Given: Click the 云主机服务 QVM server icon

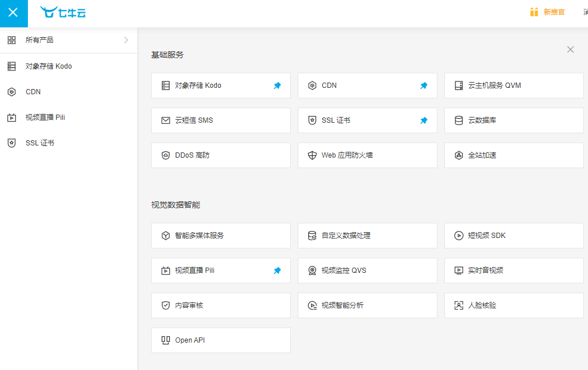Looking at the screenshot, I should pyautogui.click(x=459, y=86).
